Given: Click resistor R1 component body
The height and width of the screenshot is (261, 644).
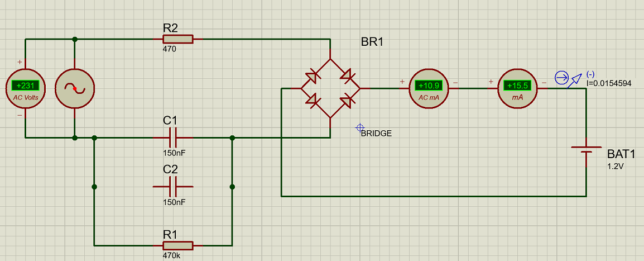Looking at the screenshot, I should pos(178,245).
